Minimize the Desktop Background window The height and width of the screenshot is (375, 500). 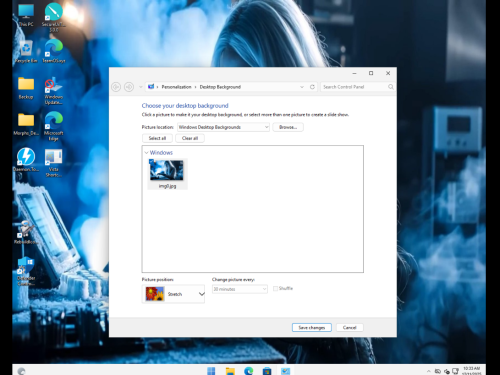354,73
